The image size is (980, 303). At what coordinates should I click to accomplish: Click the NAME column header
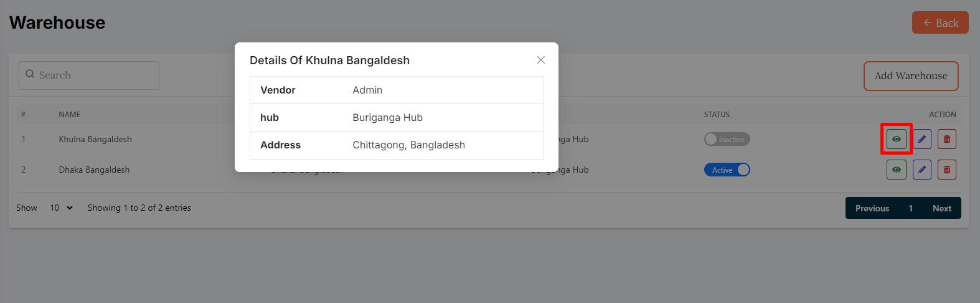tap(70, 114)
